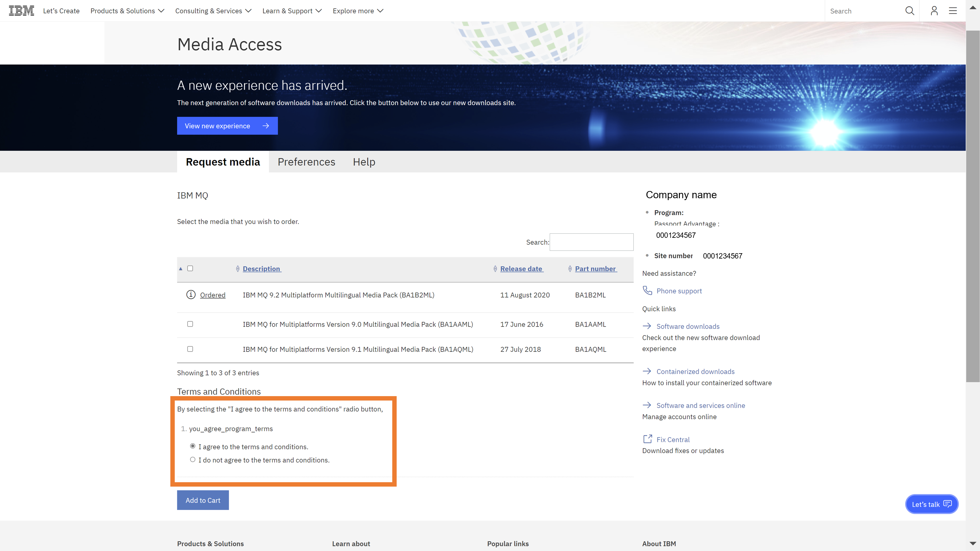Click View new experience button
The height and width of the screenshot is (551, 980).
click(227, 126)
